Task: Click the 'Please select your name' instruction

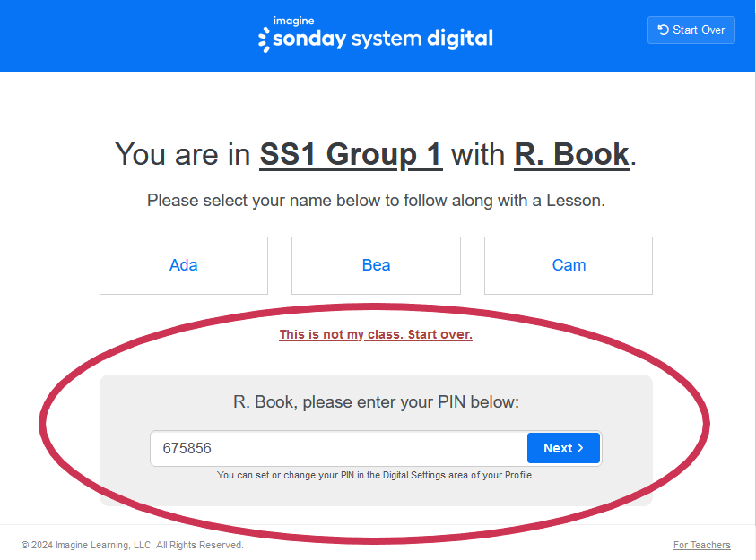Action: click(x=376, y=201)
